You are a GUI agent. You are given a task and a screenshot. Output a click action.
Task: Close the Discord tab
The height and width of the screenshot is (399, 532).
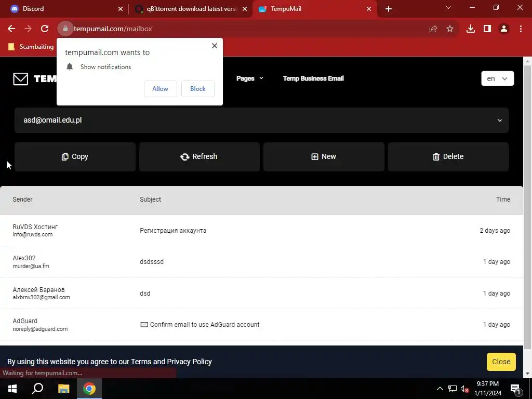pos(121,9)
